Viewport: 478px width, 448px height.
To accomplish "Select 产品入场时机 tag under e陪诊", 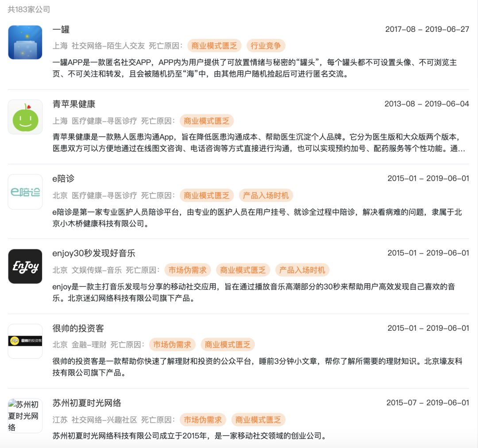I will coord(266,196).
